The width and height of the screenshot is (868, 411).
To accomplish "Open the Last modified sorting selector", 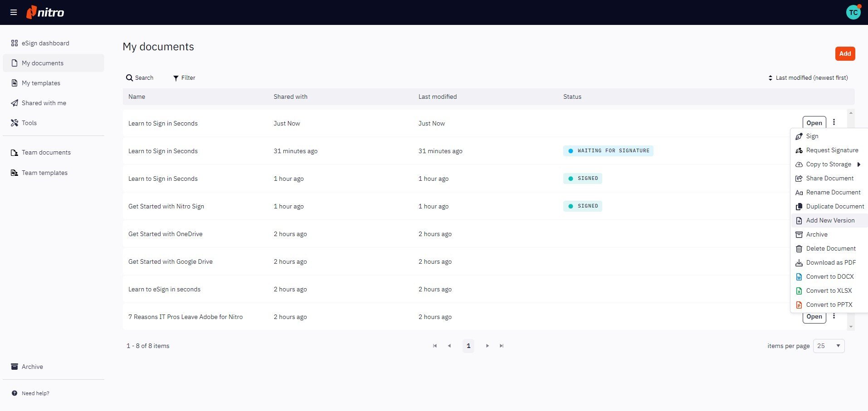I will [x=812, y=77].
